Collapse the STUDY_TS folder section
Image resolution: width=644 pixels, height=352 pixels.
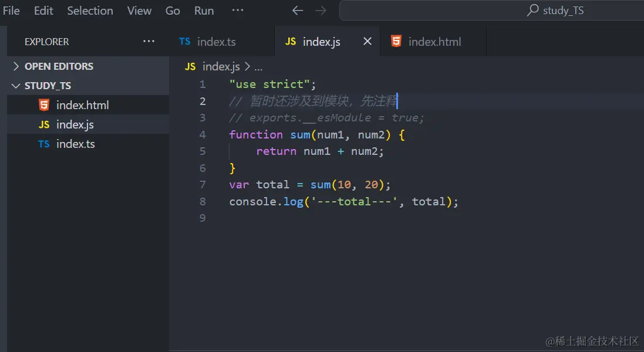pyautogui.click(x=88, y=85)
